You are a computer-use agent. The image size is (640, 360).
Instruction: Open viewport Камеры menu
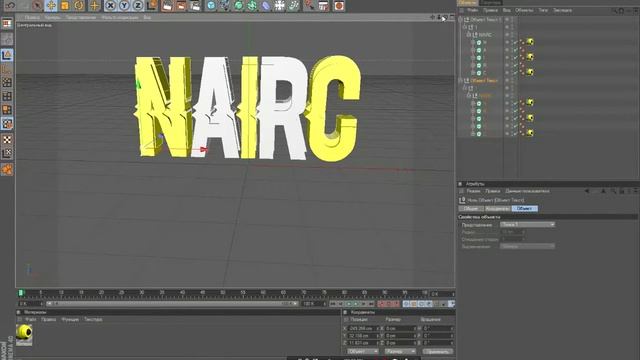point(52,18)
